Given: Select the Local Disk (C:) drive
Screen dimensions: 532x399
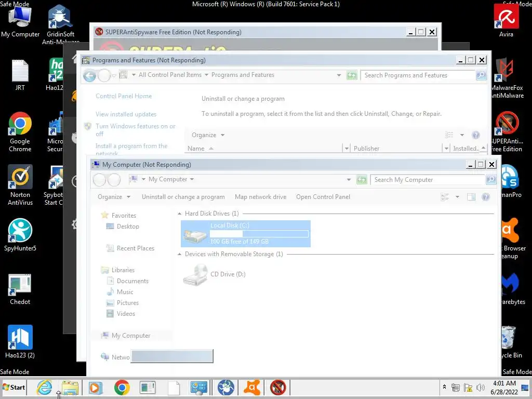Looking at the screenshot, I should 246,234.
